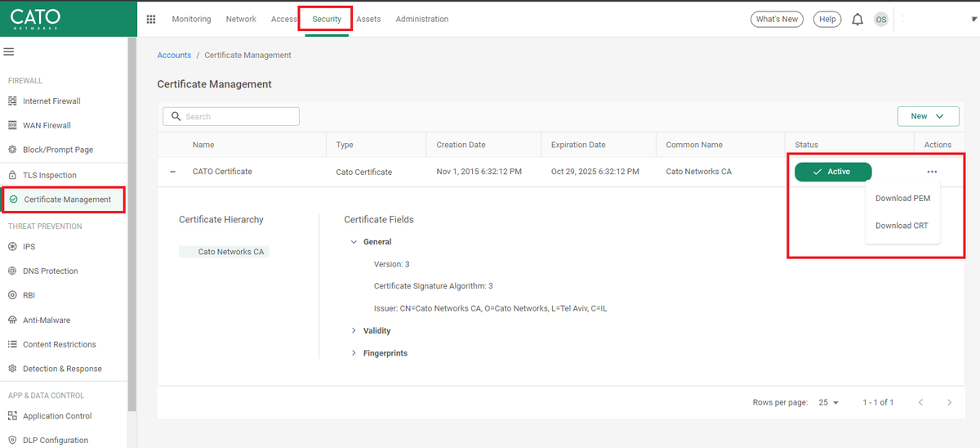Click the RBI icon in the sidebar
The image size is (980, 448).
point(12,295)
